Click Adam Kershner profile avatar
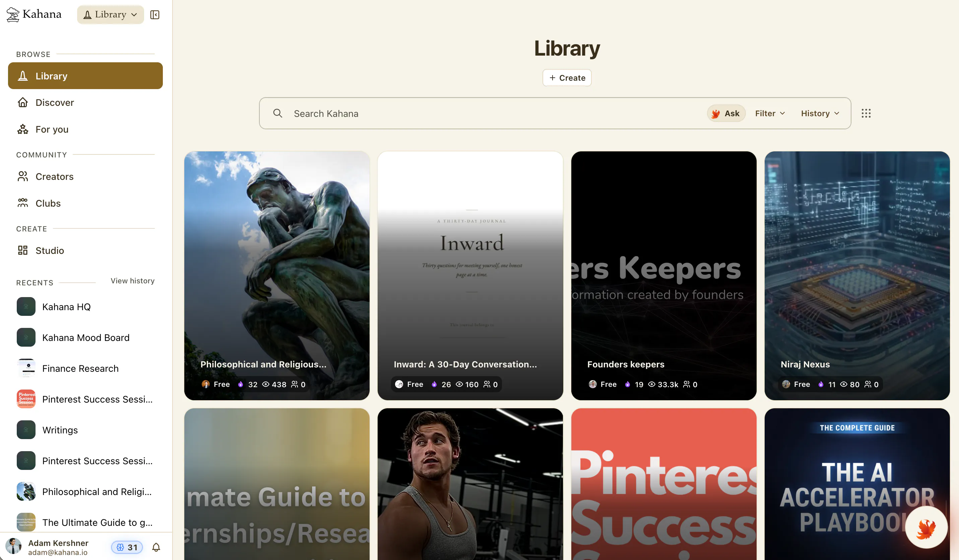Screen dimensions: 959x560 click(x=14, y=547)
